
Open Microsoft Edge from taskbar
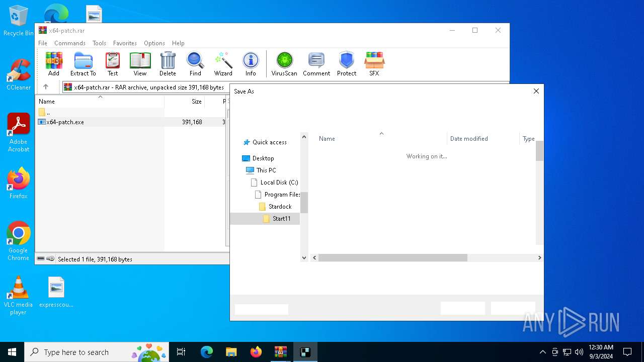tap(207, 352)
